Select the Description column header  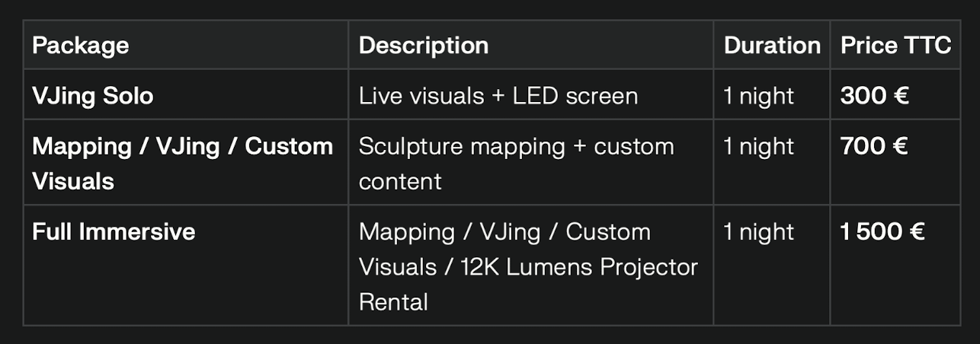tap(424, 46)
